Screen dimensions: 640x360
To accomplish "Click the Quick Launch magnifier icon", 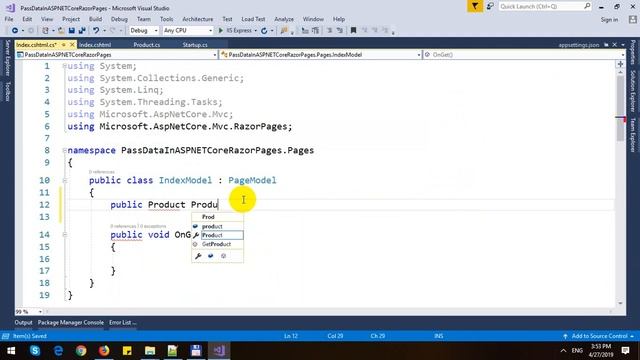I will pos(587,6).
